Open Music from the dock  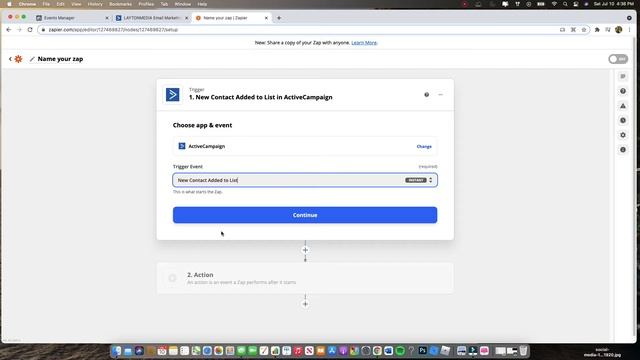(x=298, y=351)
